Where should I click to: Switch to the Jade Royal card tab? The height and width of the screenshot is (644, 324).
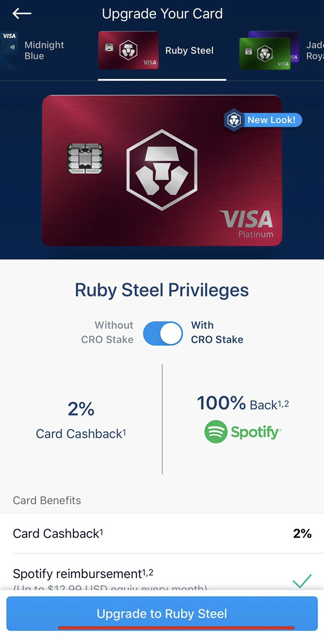(314, 50)
